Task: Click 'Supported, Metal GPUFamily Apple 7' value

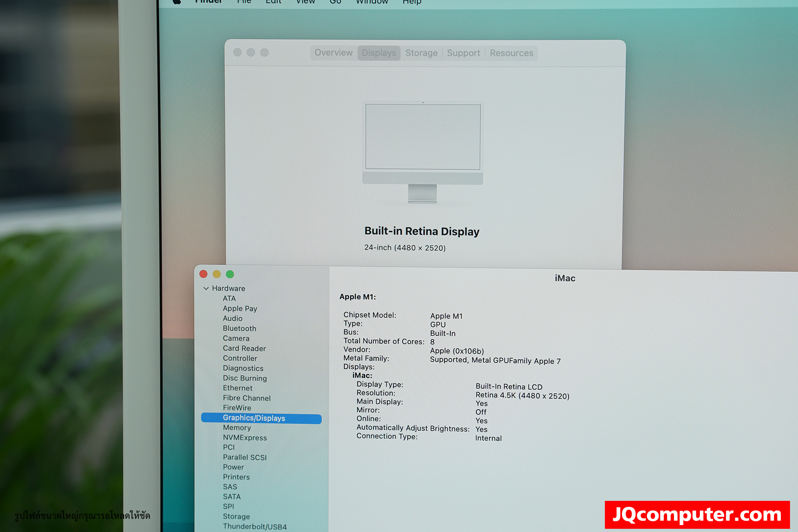Action: pos(495,360)
